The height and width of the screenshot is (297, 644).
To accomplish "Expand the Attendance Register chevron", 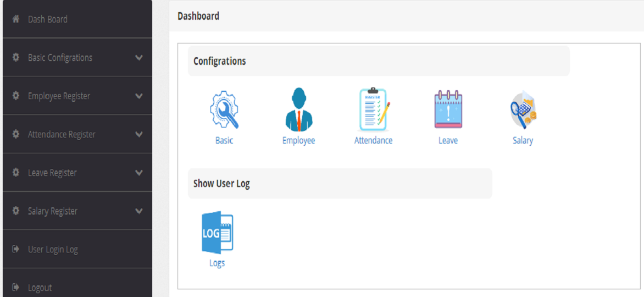I will click(x=139, y=134).
